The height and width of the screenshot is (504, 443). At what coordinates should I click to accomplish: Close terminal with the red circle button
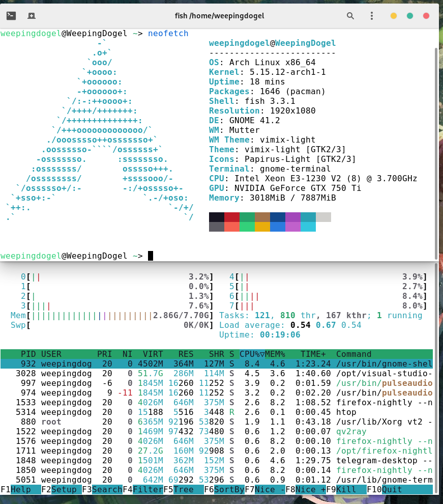pyautogui.click(x=426, y=16)
